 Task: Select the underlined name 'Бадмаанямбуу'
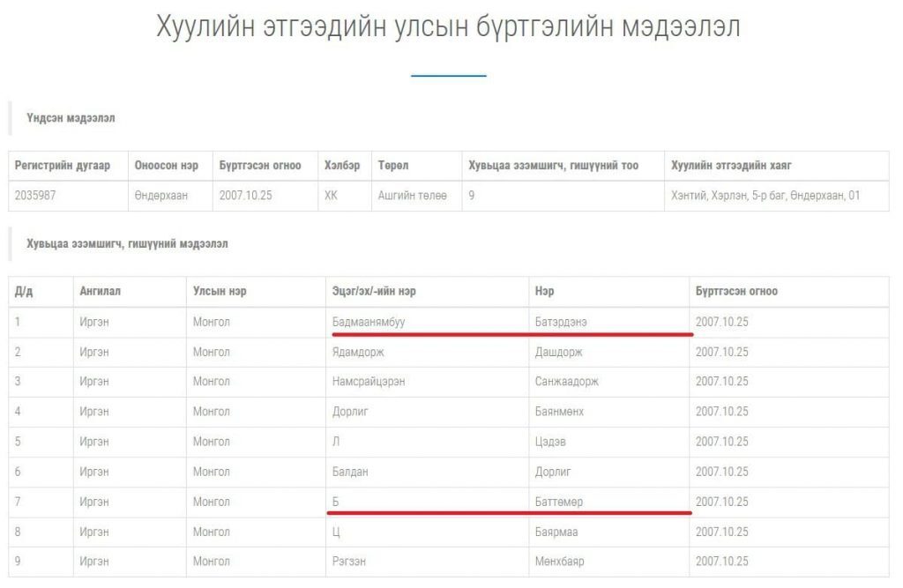pyautogui.click(x=369, y=323)
